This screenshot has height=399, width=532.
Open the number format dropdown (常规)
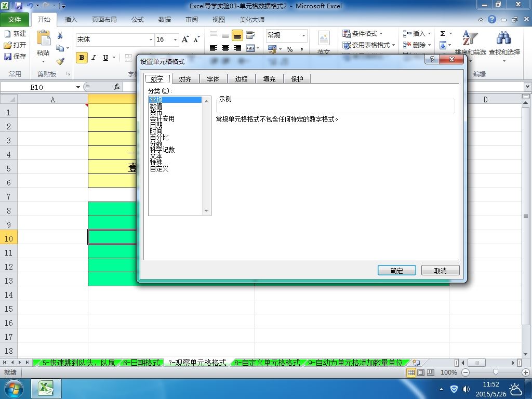point(303,35)
